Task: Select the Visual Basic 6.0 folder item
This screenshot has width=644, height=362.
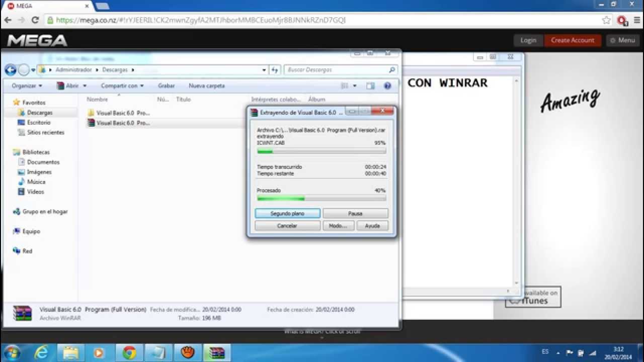Action: 118,113
